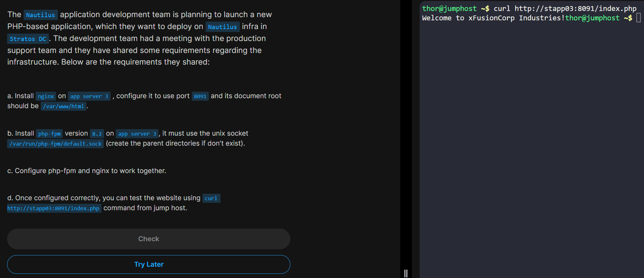The height and width of the screenshot is (278, 644).
Task: Click the 'Nautilus' tag before 'infra in'
Action: (x=222, y=27)
